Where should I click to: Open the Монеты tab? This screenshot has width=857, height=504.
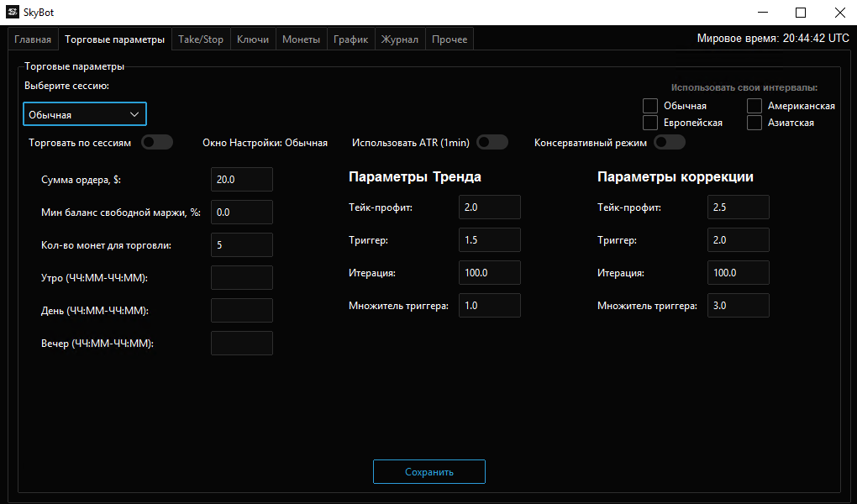click(301, 39)
